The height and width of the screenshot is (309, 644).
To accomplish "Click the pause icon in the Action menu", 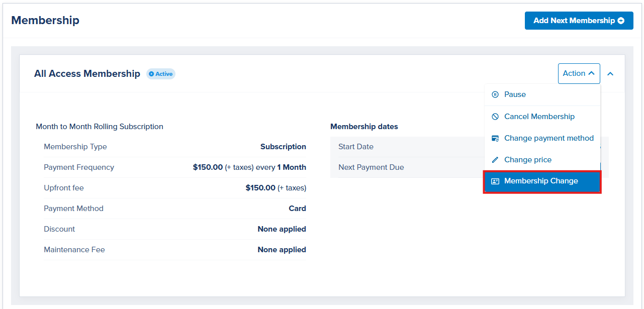I will click(x=495, y=94).
